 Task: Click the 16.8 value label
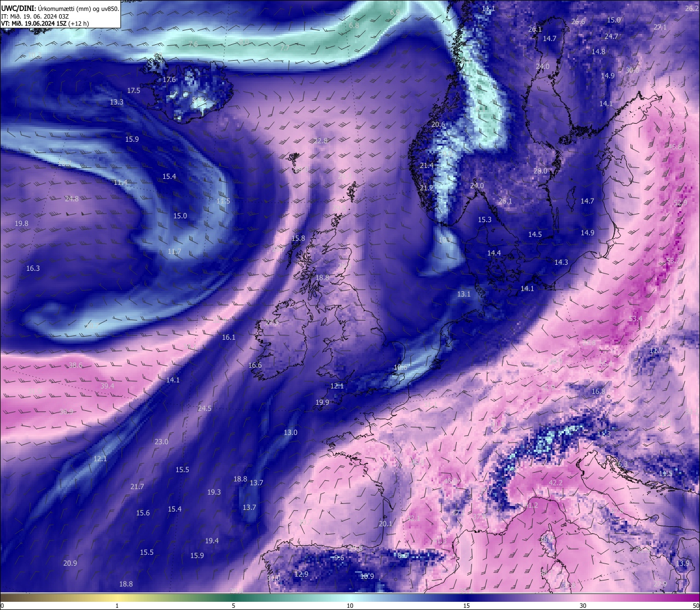599,392
